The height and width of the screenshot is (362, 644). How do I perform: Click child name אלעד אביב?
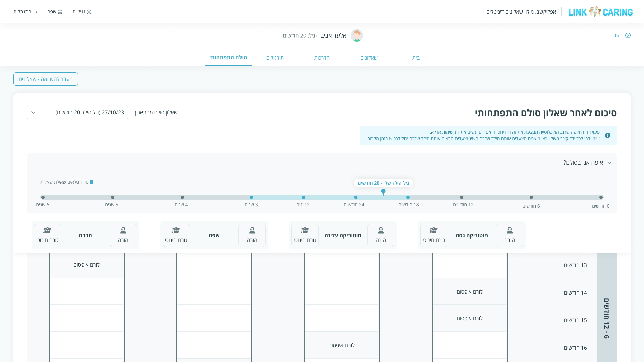point(333,36)
